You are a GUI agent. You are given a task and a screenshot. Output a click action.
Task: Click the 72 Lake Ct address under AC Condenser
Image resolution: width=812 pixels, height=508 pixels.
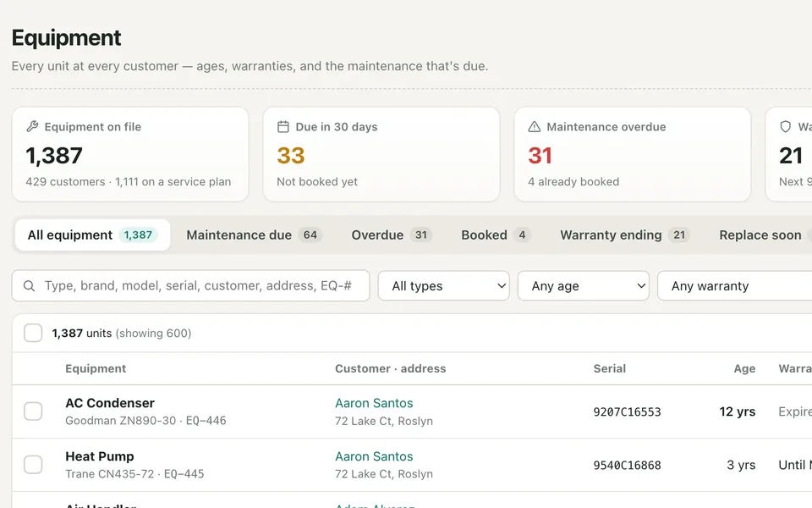[384, 421]
